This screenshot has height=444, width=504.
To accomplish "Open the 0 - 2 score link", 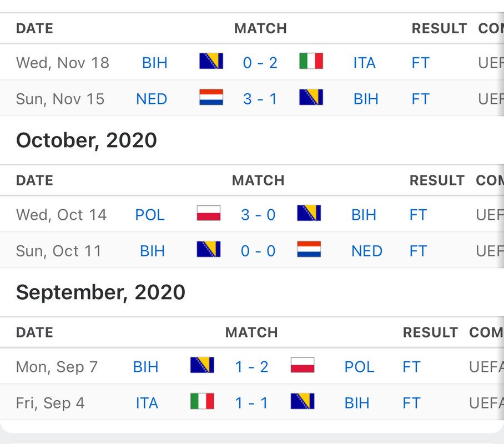I will click(260, 63).
